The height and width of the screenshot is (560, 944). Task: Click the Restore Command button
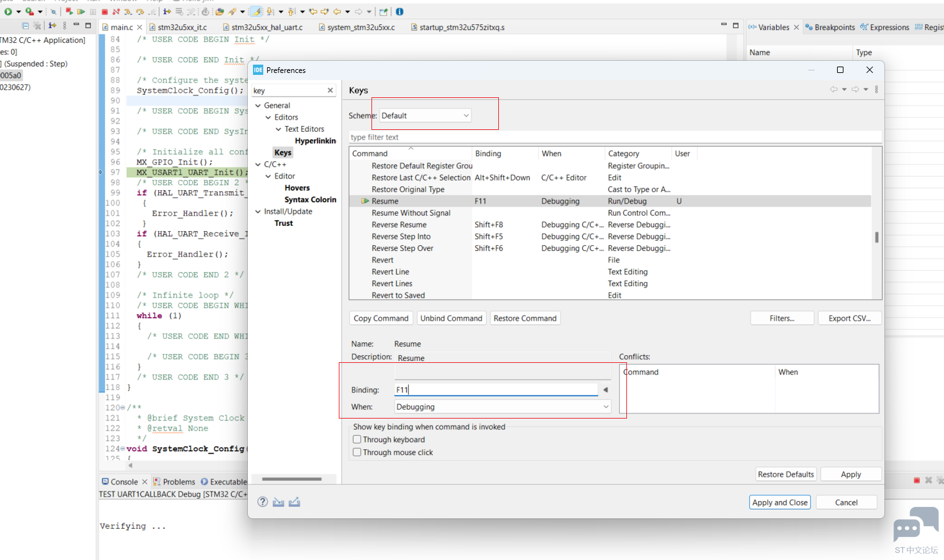tap(525, 318)
